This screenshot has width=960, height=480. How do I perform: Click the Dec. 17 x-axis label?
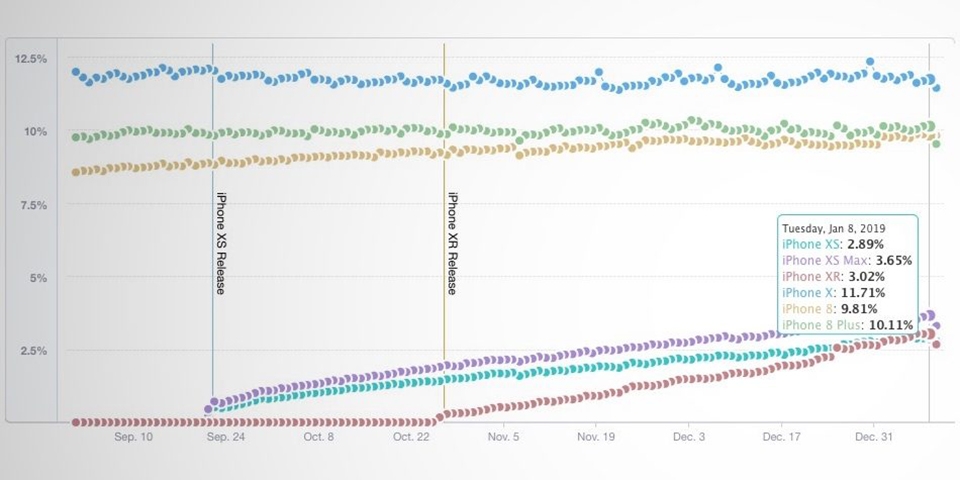pyautogui.click(x=781, y=438)
